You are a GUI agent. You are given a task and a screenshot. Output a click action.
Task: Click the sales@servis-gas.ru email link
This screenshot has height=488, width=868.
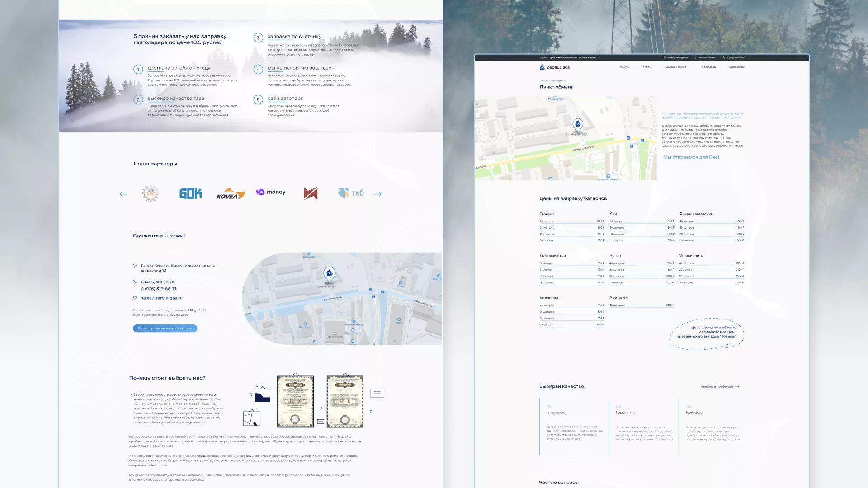[161, 298]
